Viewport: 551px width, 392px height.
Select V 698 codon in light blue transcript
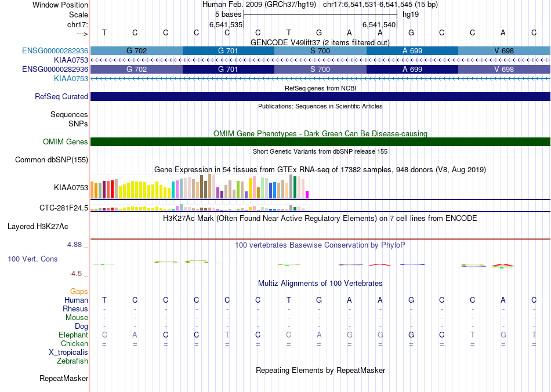coord(504,50)
